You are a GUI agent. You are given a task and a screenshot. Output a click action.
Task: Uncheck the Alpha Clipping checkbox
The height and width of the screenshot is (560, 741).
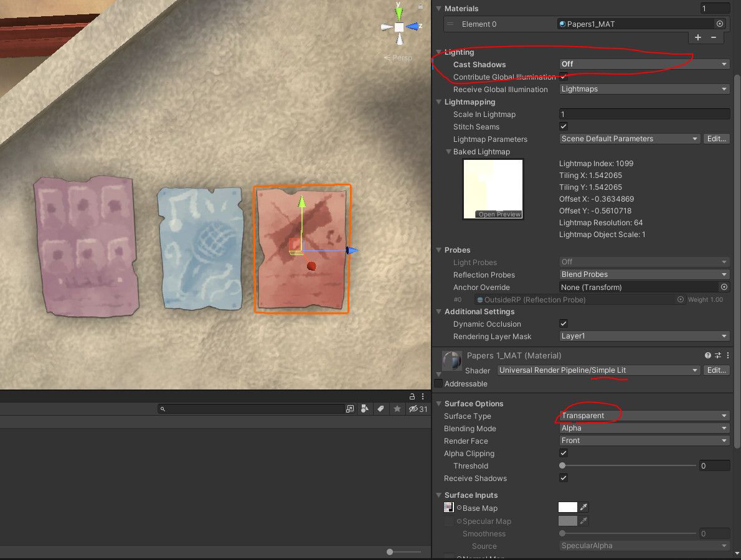pos(563,453)
